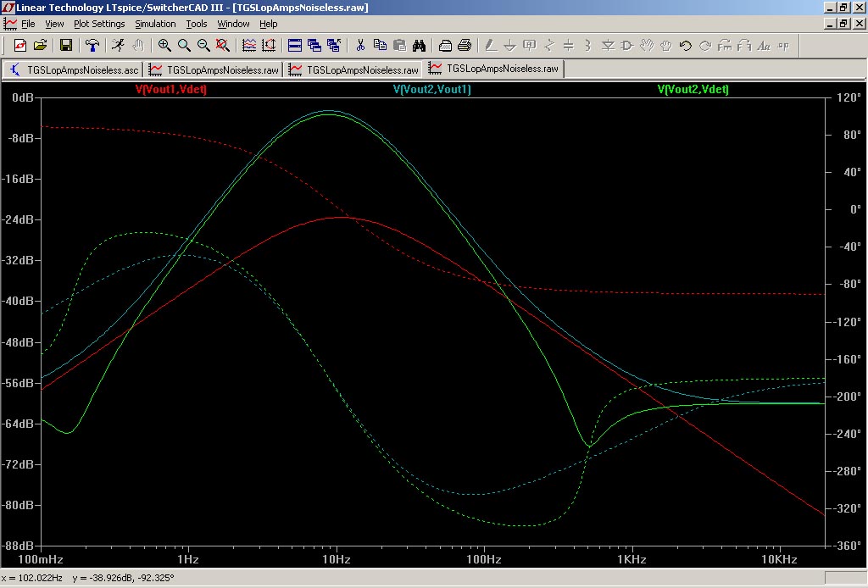868x588 pixels.
Task: Click the Print printer icon
Action: [x=465, y=46]
